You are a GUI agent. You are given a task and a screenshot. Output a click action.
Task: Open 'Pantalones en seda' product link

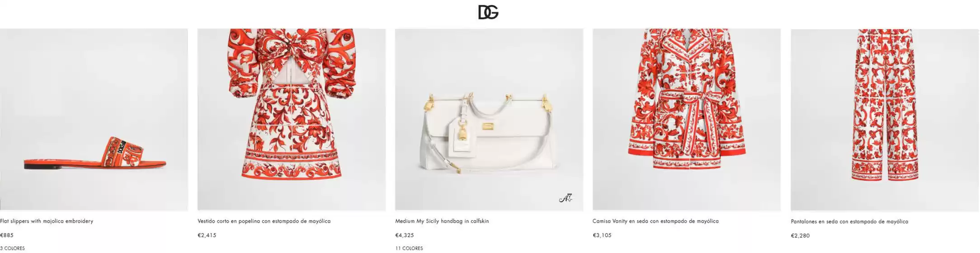tap(849, 222)
